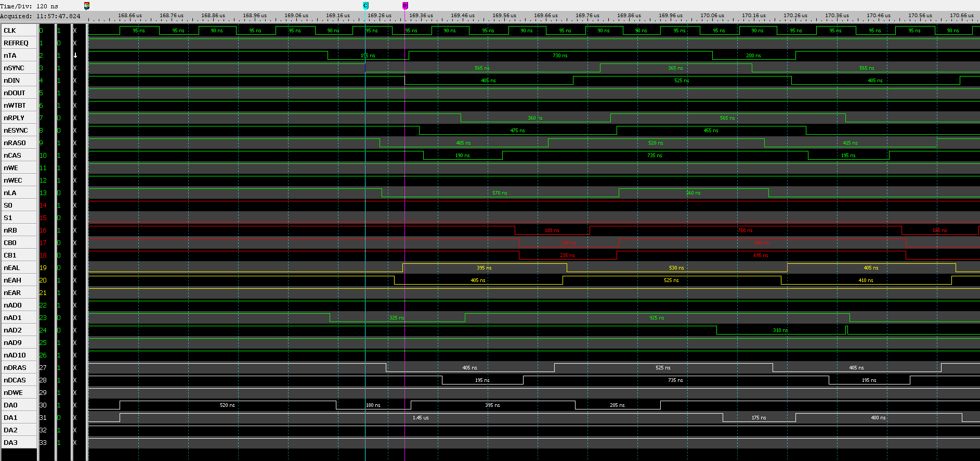Click channel number 0 beside CLK
The height and width of the screenshot is (461, 980).
pyautogui.click(x=42, y=31)
